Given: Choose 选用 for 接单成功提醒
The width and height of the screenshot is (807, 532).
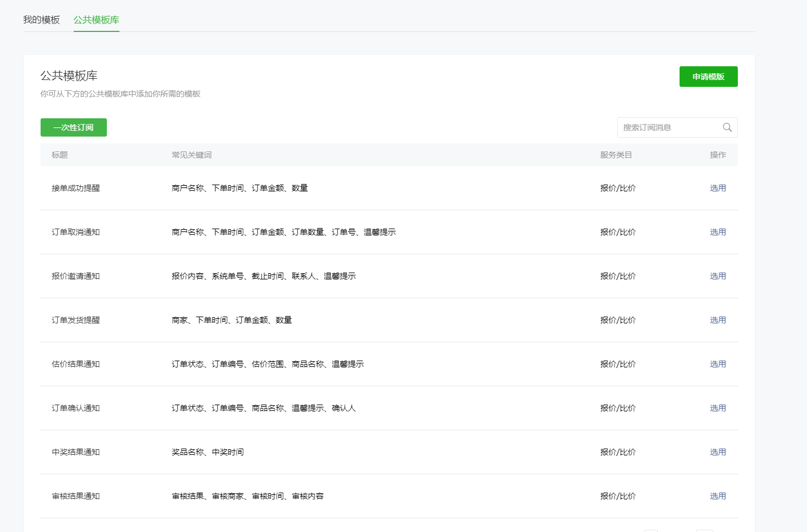Looking at the screenshot, I should tap(717, 188).
